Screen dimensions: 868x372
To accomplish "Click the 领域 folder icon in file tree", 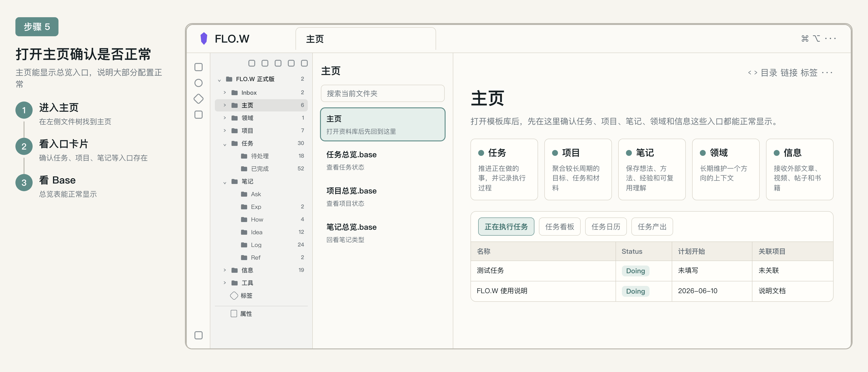I will click(x=235, y=118).
